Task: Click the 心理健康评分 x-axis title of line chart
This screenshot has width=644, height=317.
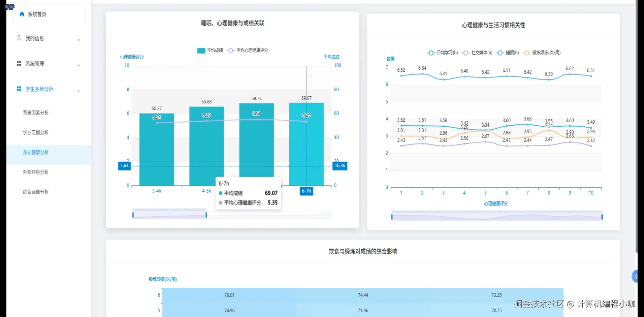Action: pos(496,204)
